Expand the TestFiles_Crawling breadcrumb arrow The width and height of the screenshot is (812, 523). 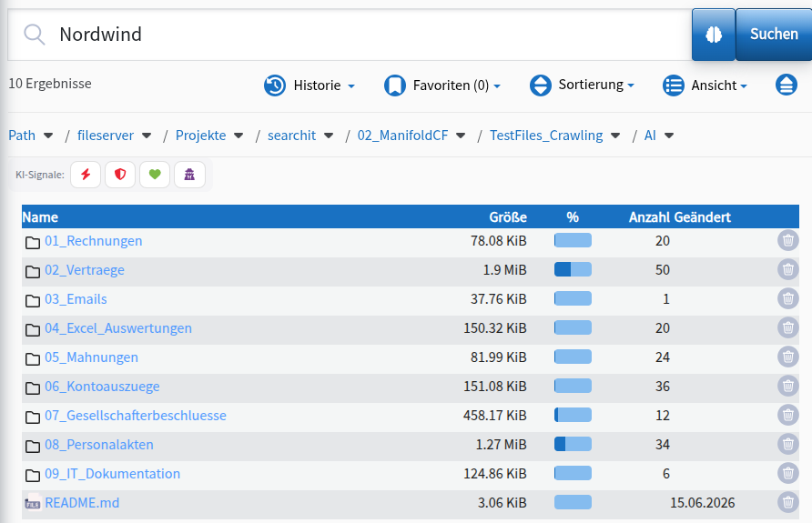[x=615, y=136]
